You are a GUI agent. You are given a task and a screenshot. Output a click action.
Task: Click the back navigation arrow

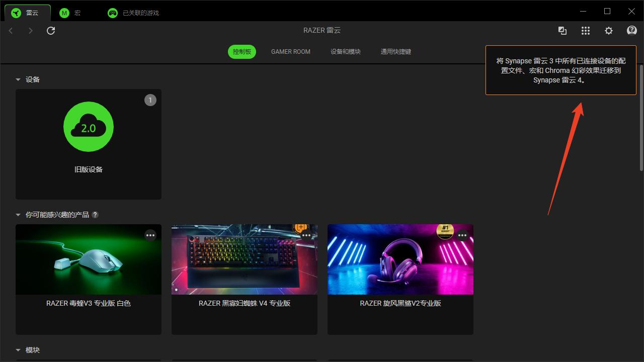coord(11,31)
